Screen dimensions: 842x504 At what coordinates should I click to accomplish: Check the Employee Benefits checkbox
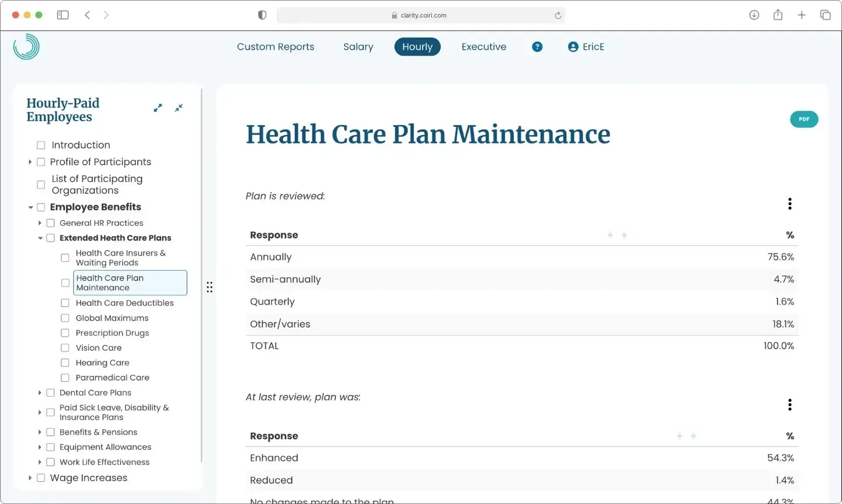[40, 207]
